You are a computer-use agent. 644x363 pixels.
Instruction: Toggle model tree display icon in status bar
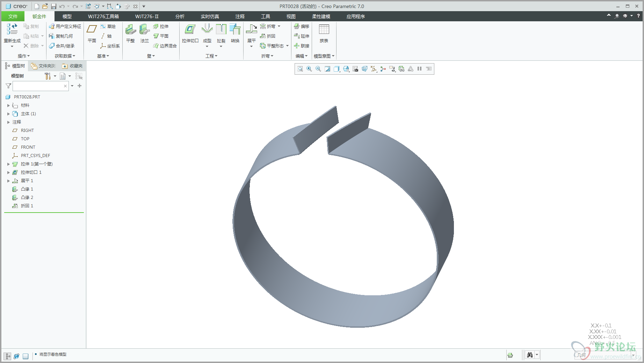click(x=8, y=356)
